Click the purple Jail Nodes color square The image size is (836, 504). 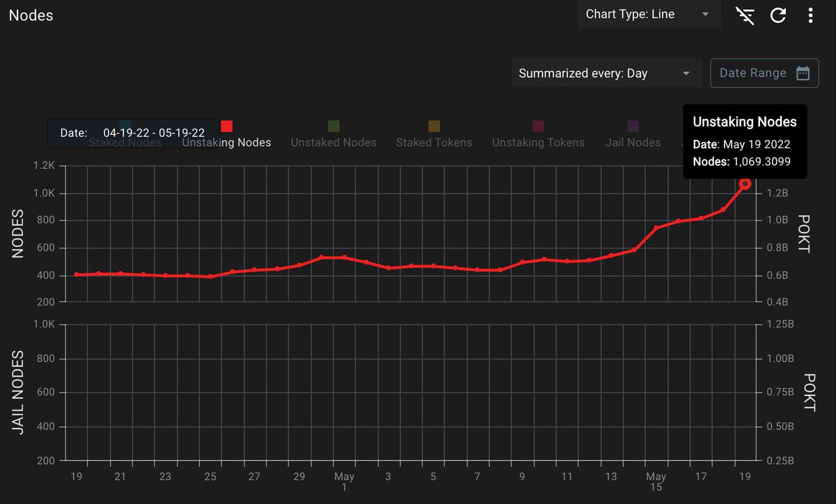(633, 126)
